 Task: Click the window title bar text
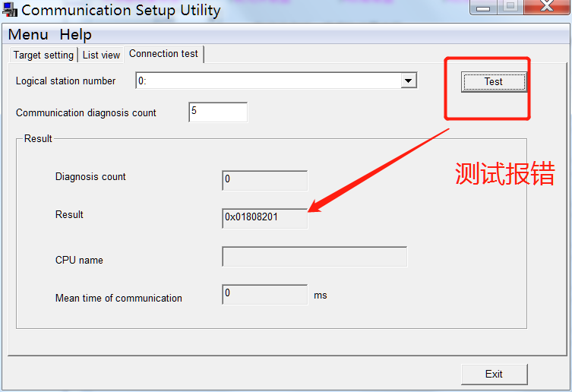(x=122, y=11)
